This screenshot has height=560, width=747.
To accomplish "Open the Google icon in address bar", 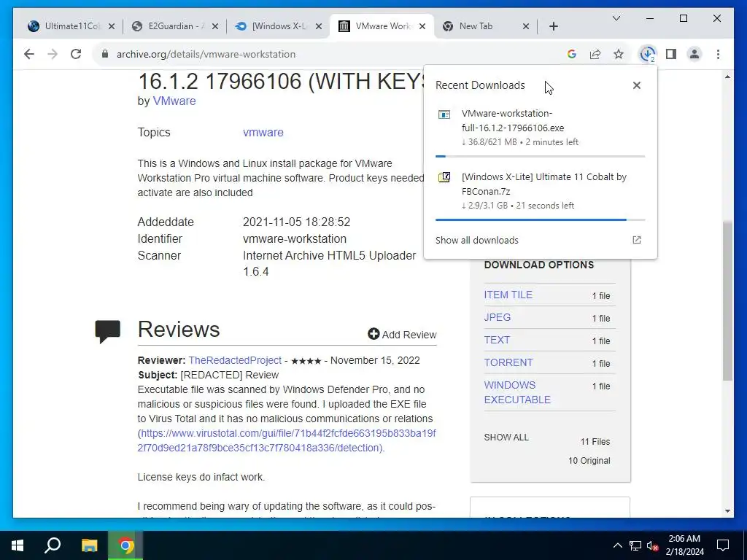I will 572,54.
